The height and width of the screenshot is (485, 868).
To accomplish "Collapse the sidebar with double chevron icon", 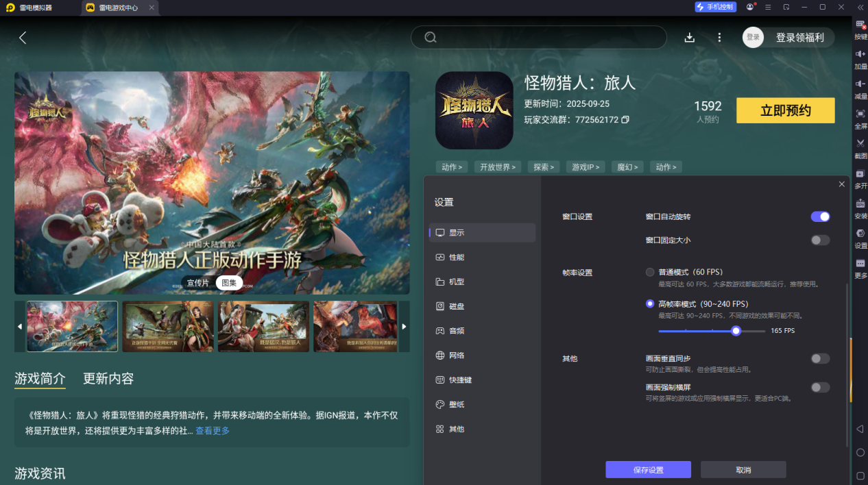I will pyautogui.click(x=860, y=7).
